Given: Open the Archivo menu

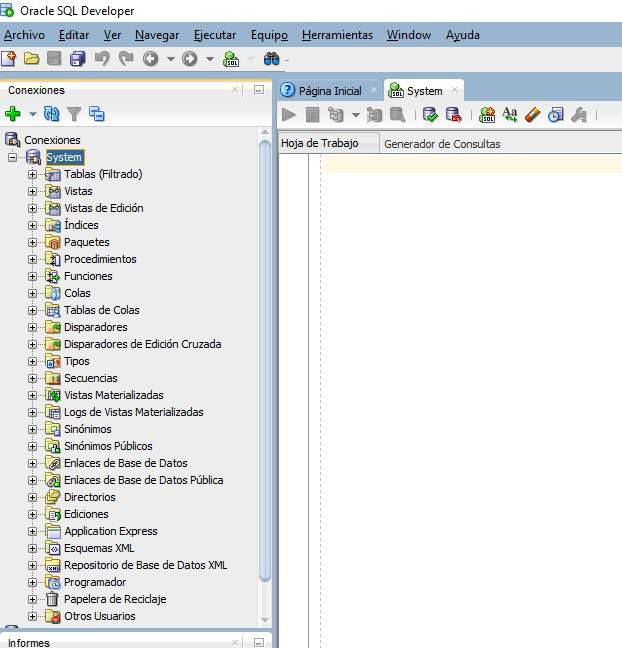Looking at the screenshot, I should coord(24,35).
